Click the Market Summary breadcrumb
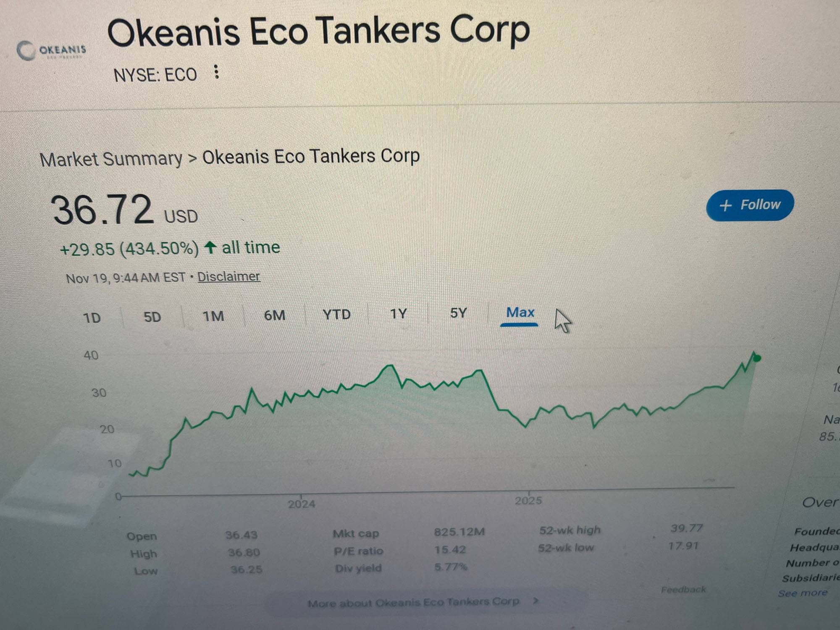 tap(111, 159)
